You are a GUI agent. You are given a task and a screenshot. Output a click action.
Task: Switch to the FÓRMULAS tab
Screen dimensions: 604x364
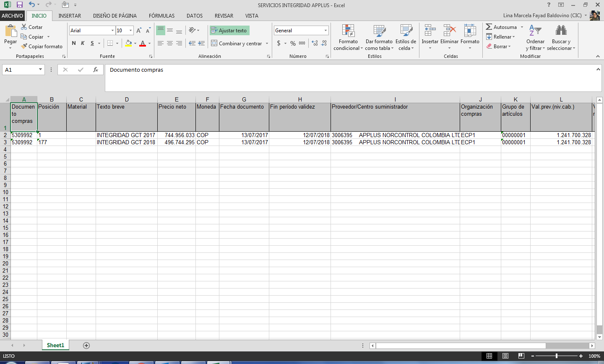(x=161, y=16)
